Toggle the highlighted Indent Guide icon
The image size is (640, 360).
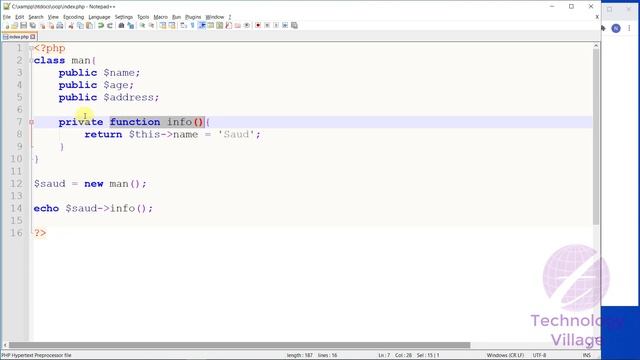[202, 25]
